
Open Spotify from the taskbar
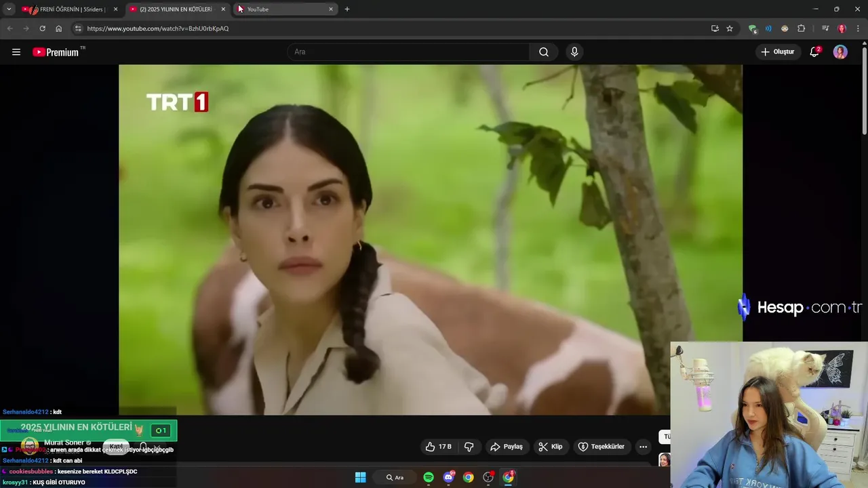tap(429, 477)
